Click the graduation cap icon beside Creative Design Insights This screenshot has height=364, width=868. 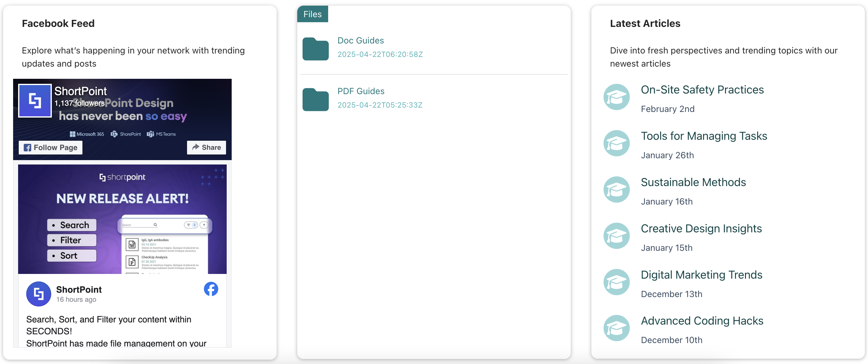point(616,236)
